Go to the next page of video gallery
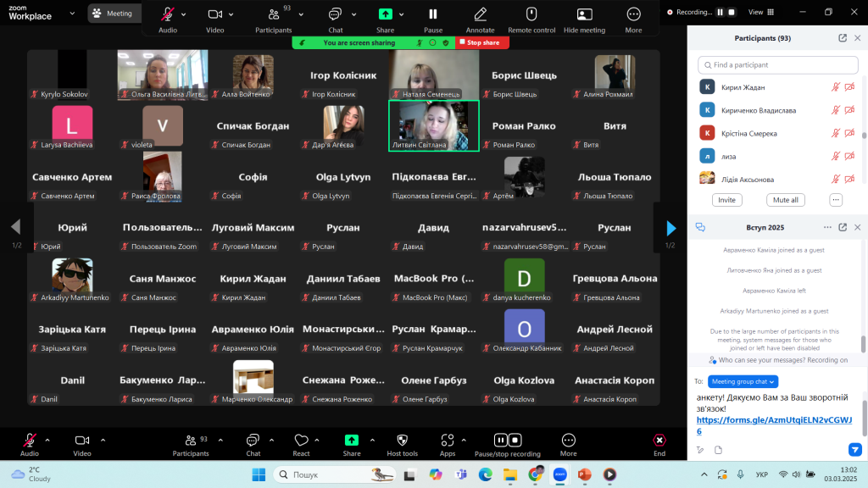 click(671, 228)
